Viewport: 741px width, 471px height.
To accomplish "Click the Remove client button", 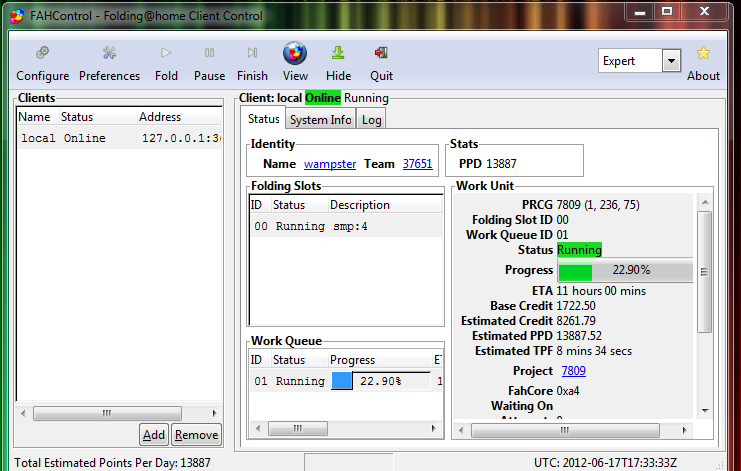I will [197, 435].
